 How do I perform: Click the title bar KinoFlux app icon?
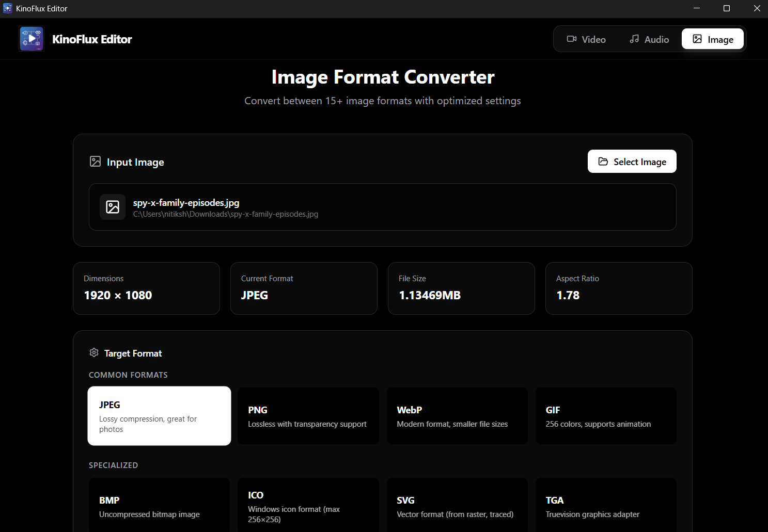7,8
